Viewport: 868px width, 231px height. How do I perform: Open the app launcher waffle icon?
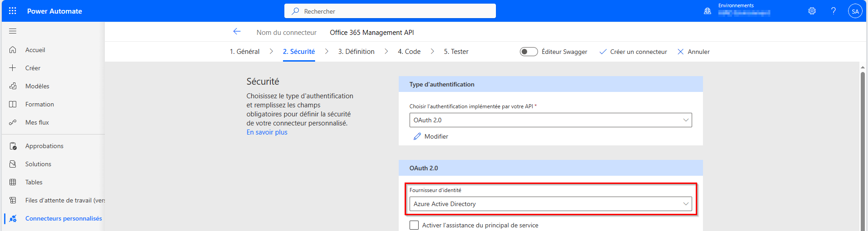pos(13,11)
